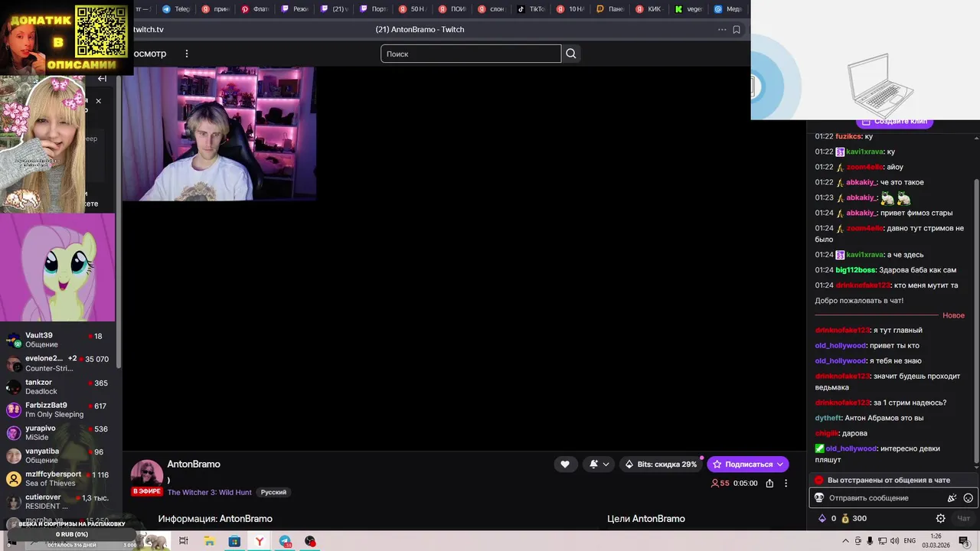Click the search magnifier button

pyautogui.click(x=570, y=54)
